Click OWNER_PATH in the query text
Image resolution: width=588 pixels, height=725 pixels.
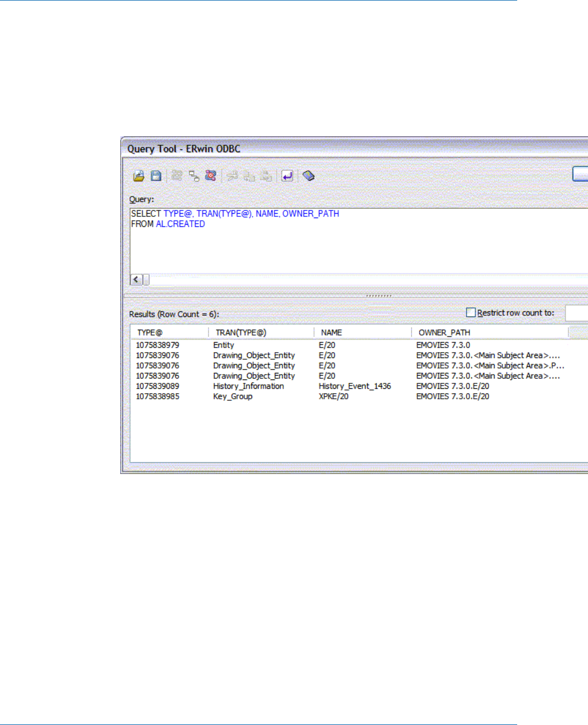(310, 214)
